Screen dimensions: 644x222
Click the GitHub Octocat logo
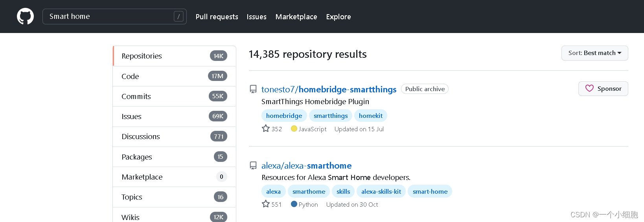(x=25, y=17)
